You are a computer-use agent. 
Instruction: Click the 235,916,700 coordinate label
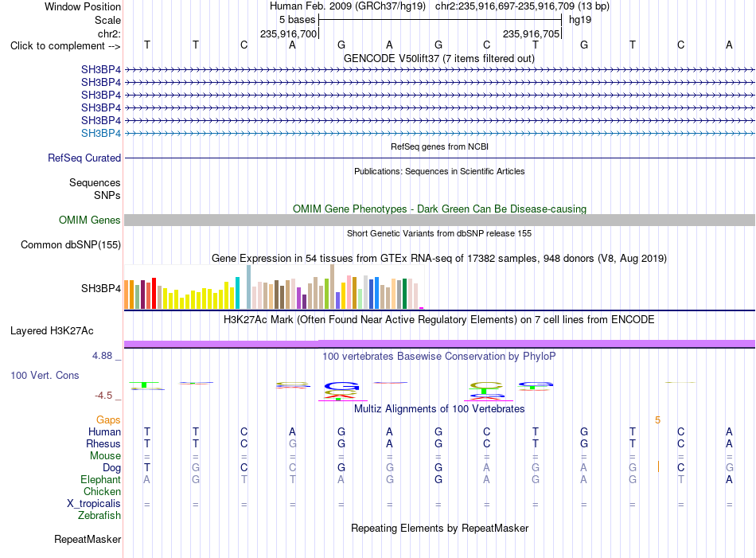point(288,33)
